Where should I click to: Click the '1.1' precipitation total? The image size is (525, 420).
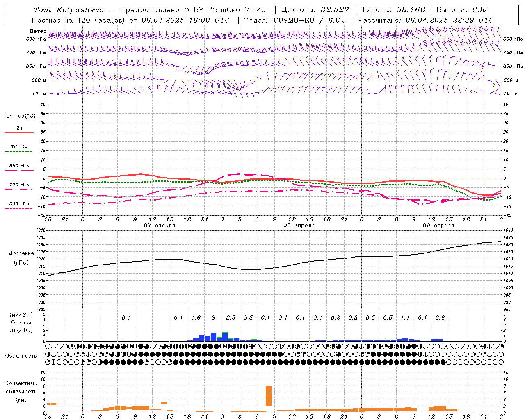pyautogui.click(x=405, y=317)
